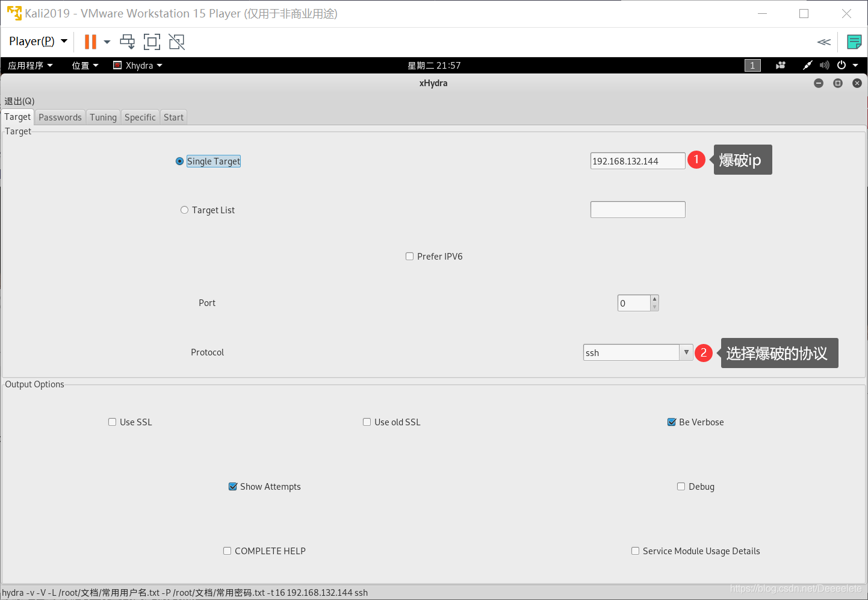Switch to the Target tab
Image resolution: width=868 pixels, height=600 pixels.
17,117
